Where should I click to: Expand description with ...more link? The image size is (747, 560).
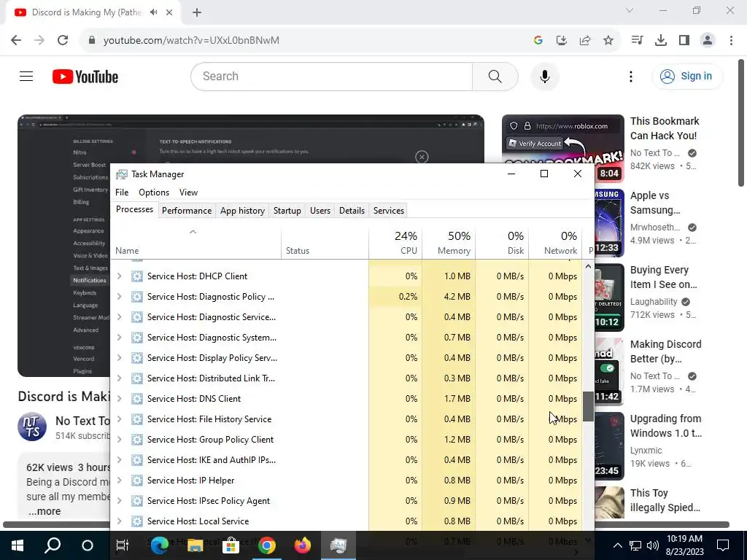(44, 511)
